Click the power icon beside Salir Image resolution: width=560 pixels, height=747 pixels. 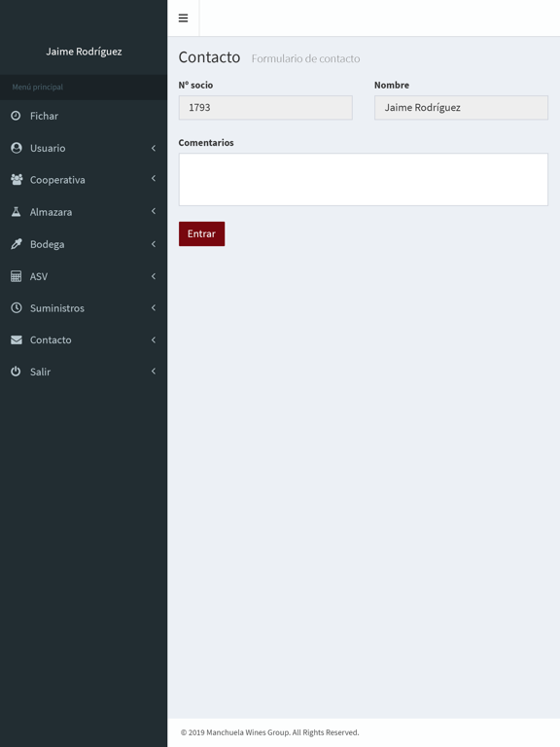coord(16,372)
